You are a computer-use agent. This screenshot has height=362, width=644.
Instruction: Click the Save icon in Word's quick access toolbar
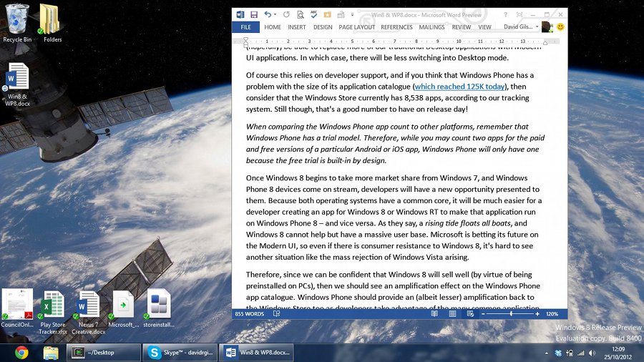(254, 15)
